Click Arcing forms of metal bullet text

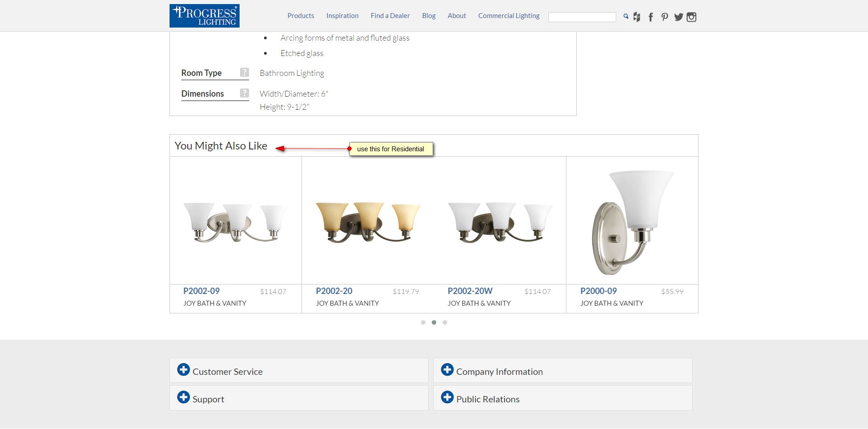tap(345, 38)
